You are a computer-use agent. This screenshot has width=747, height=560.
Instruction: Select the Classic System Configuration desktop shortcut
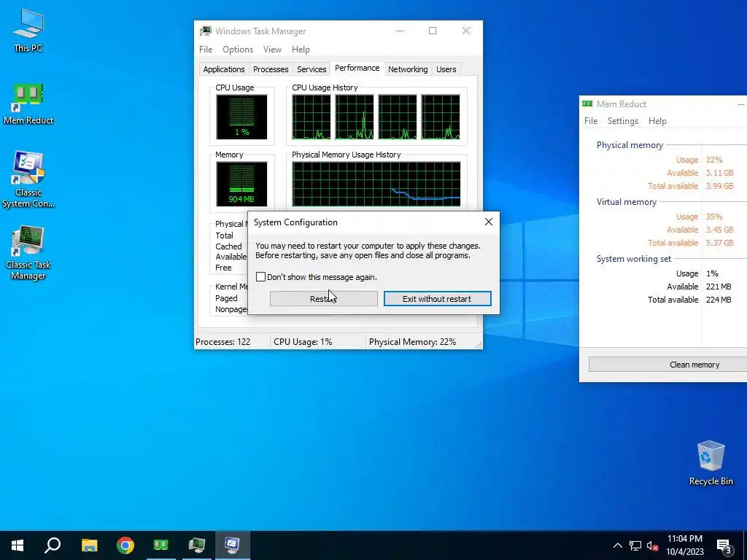pyautogui.click(x=28, y=180)
